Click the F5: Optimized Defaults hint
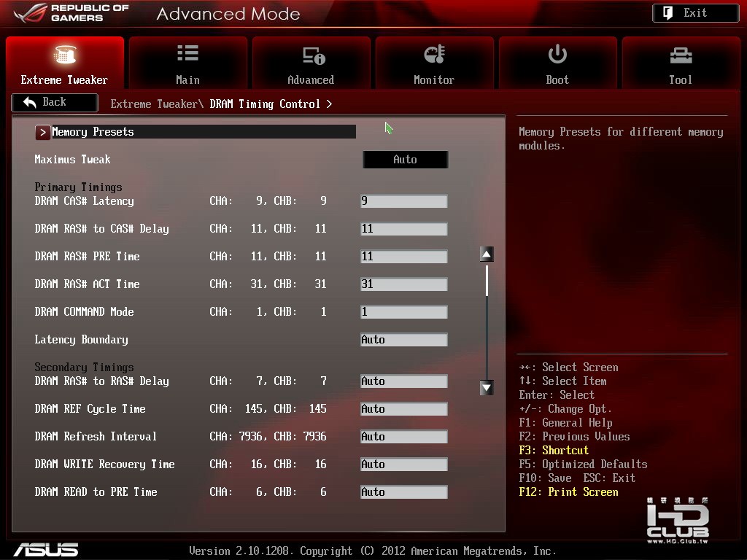 click(x=583, y=464)
